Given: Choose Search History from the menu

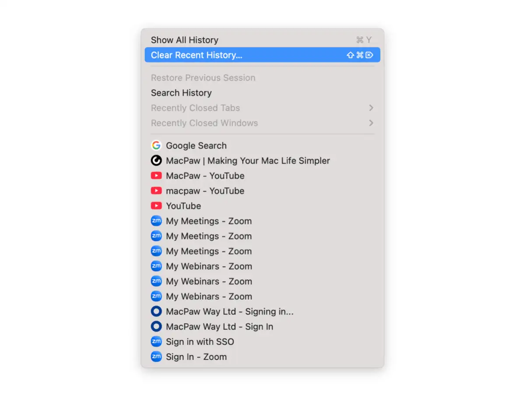Looking at the screenshot, I should pyautogui.click(x=181, y=93).
